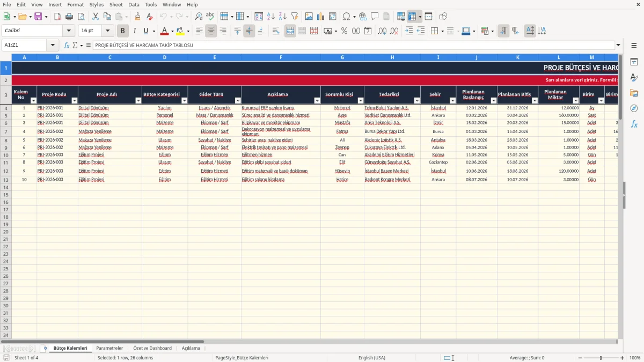This screenshot has height=362, width=644.
Task: Open filter dropdown on Bütçe Kategorisi header
Action: point(185,100)
